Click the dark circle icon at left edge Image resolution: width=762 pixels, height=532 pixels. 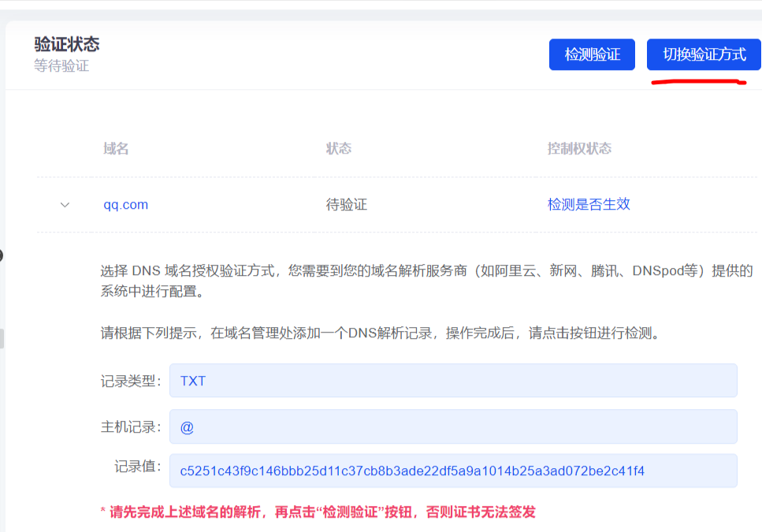1,255
